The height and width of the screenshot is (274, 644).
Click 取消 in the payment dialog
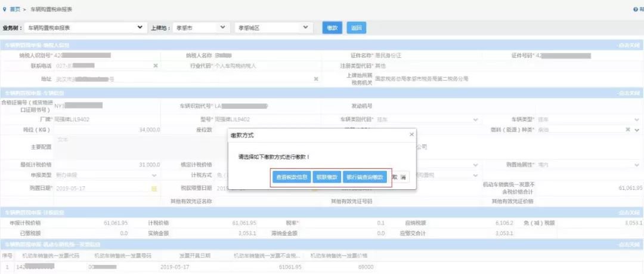(403, 177)
